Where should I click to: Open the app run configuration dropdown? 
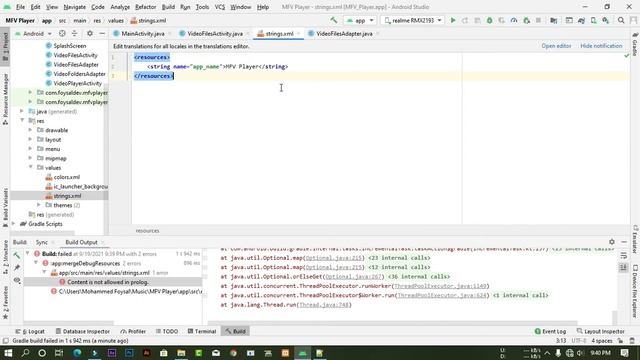pos(360,20)
